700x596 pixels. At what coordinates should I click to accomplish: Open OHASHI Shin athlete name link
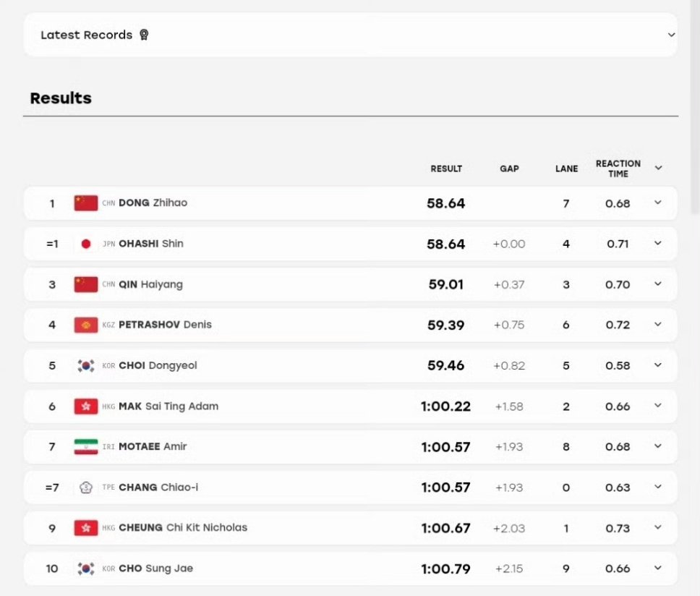[151, 244]
